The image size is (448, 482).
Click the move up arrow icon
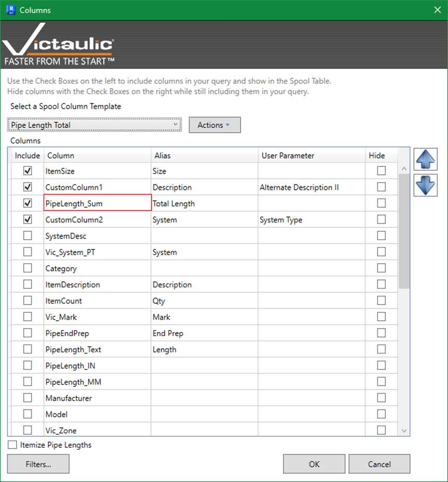click(425, 159)
